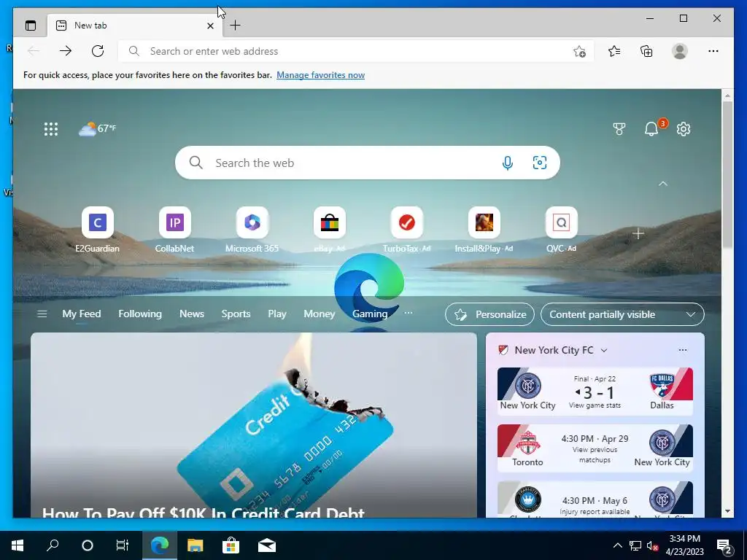Start voice search with microphone icon
Image resolution: width=747 pixels, height=560 pixels.
pos(508,163)
